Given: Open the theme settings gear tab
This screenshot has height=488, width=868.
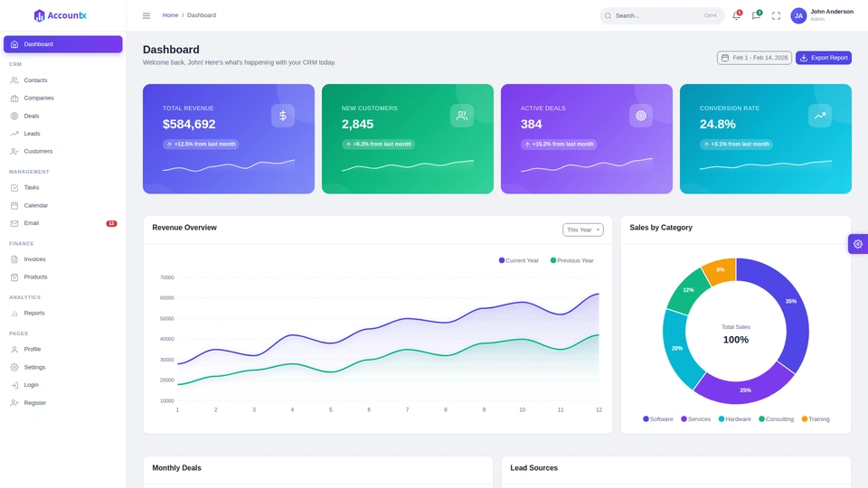Looking at the screenshot, I should [858, 244].
